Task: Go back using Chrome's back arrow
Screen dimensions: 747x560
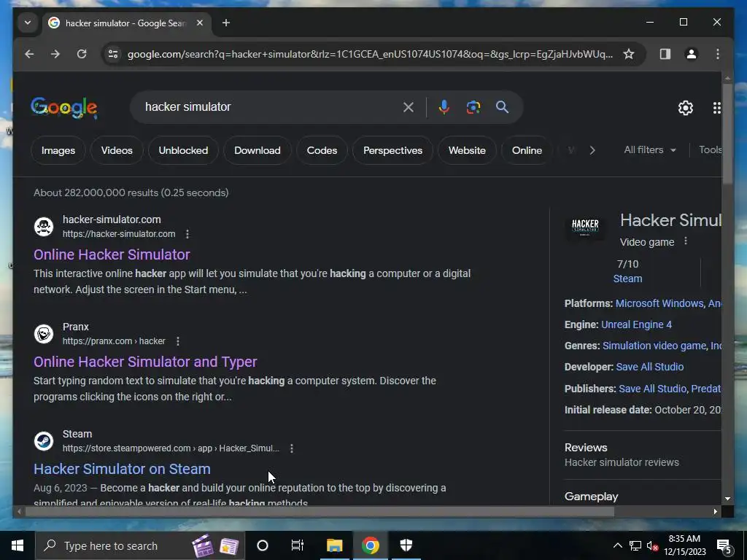Action: coord(29,54)
